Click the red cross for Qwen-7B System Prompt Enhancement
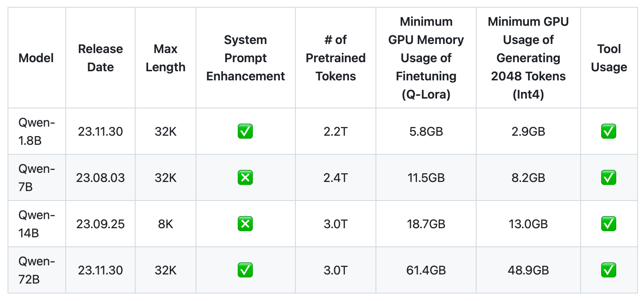644x301 pixels. tap(245, 178)
